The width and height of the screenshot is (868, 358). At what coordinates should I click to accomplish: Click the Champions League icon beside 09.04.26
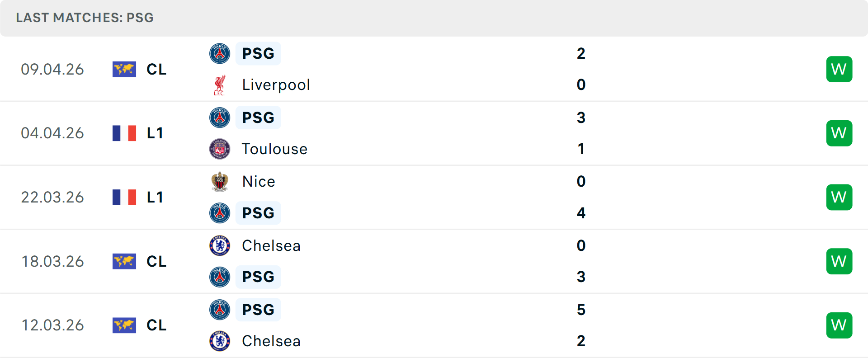[124, 69]
